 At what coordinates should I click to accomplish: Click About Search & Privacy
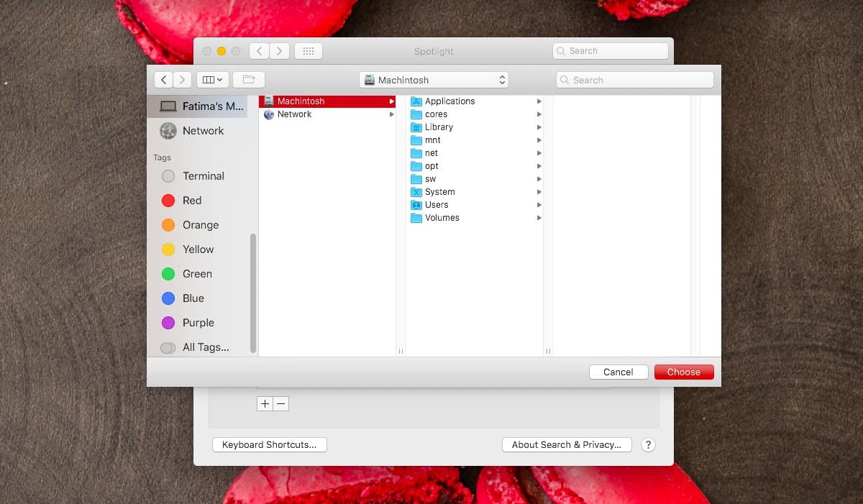[x=567, y=444]
